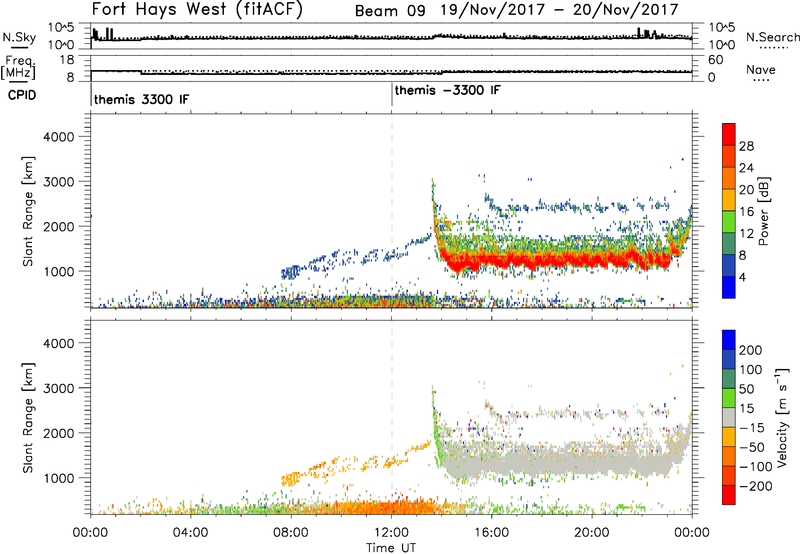Click the 'Time UT' x-axis label

pos(391,548)
